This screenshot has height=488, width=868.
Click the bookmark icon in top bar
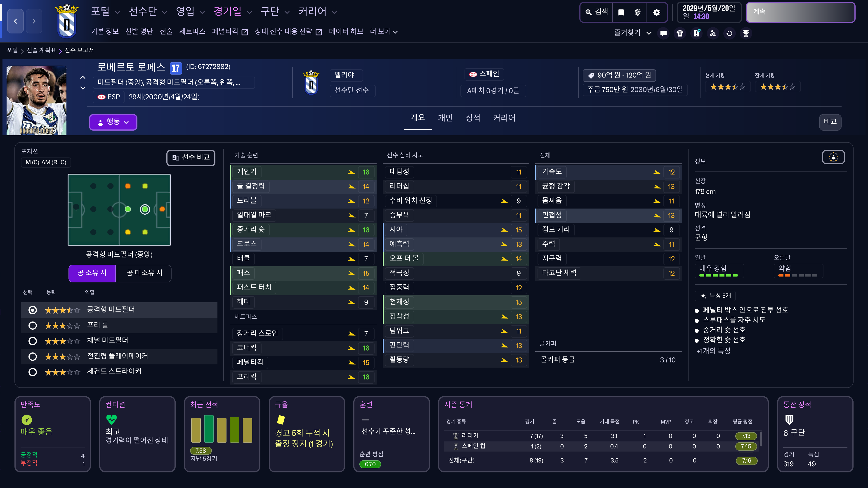[x=621, y=12]
